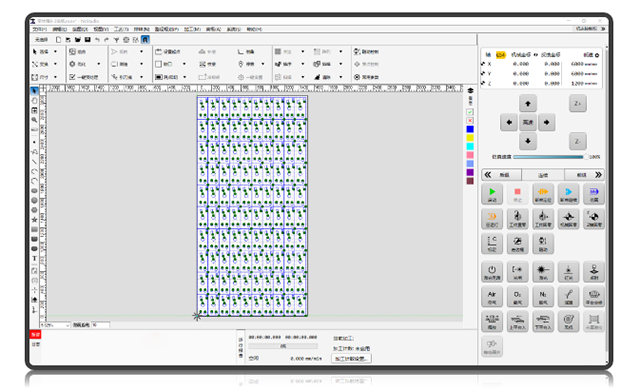Click the double-chevron expander at menu bar right
The height and width of the screenshot is (391, 640).
pos(603,29)
